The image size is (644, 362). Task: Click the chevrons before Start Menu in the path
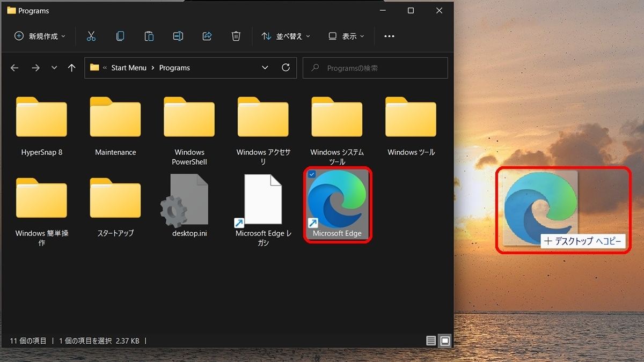click(105, 68)
